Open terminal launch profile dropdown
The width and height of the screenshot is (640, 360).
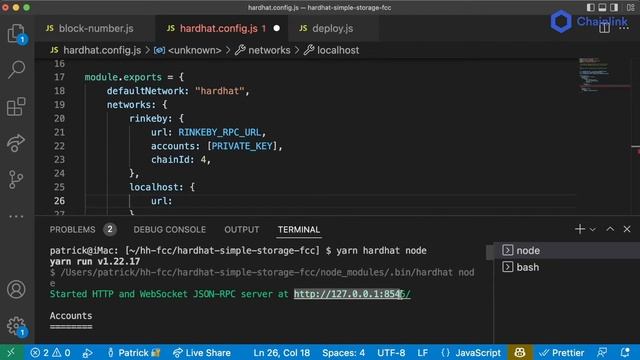point(593,229)
